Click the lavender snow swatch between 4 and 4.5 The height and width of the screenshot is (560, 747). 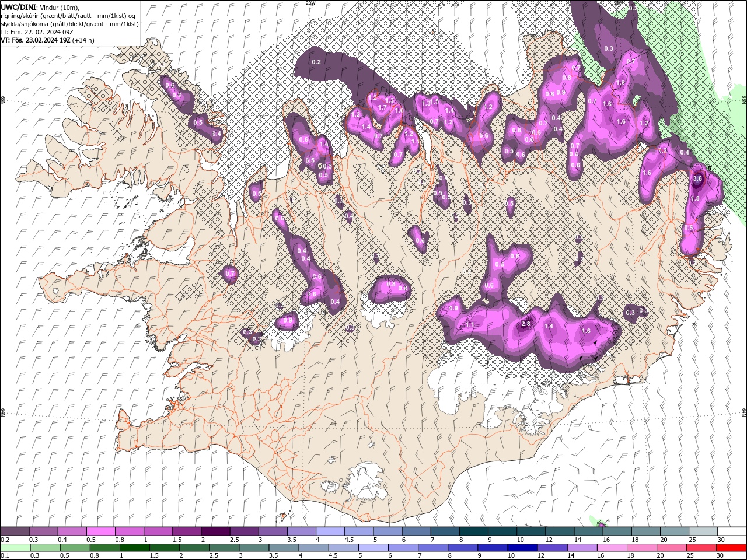coord(330,531)
